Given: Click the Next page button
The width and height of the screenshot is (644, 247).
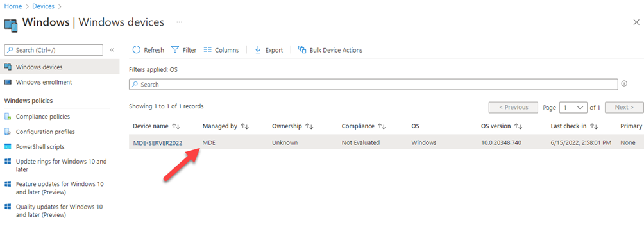Looking at the screenshot, I should click(x=624, y=107).
